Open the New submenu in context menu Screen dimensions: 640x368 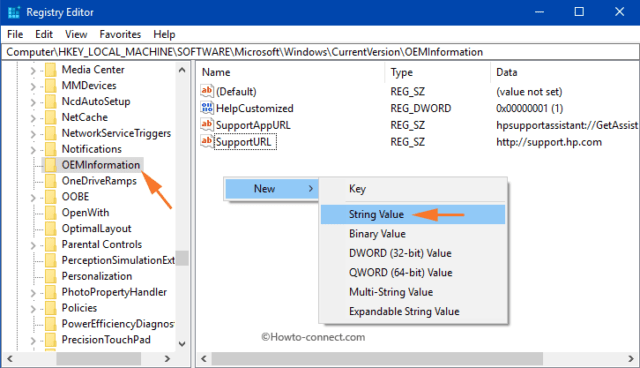(272, 189)
